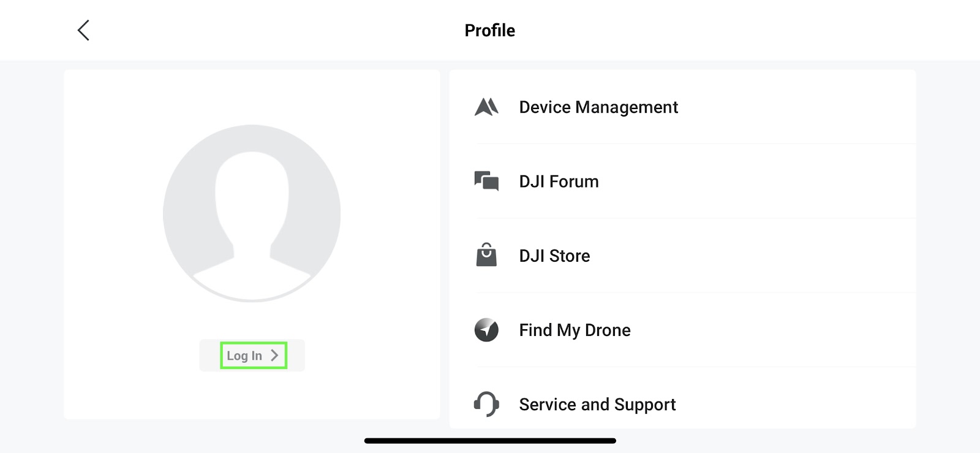
Task: Open Device Management
Action: click(x=683, y=107)
